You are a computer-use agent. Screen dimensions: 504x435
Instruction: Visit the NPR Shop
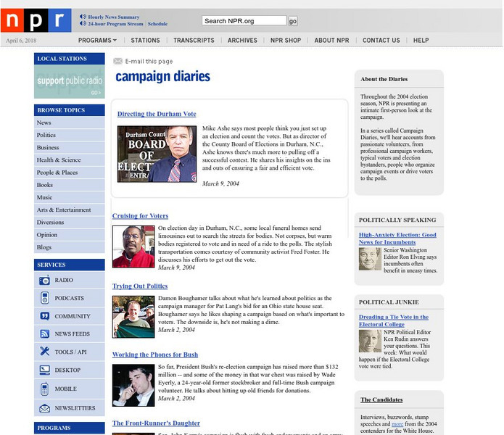pyautogui.click(x=286, y=40)
